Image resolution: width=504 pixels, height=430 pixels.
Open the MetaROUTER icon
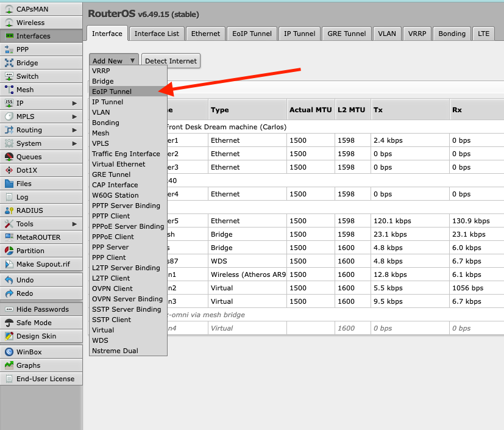point(9,237)
